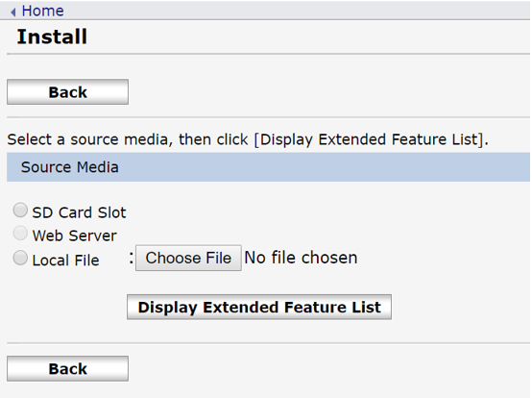The width and height of the screenshot is (532, 398).
Task: Click the Back button at the page bottom
Action: pos(67,369)
